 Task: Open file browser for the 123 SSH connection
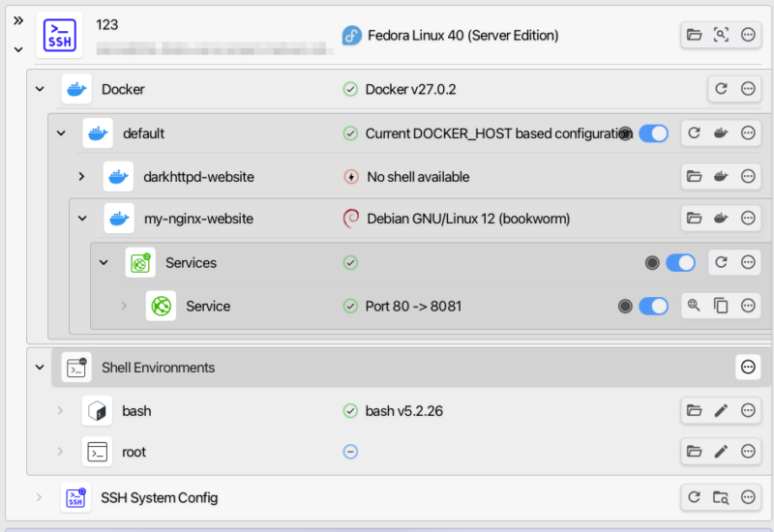(x=694, y=35)
